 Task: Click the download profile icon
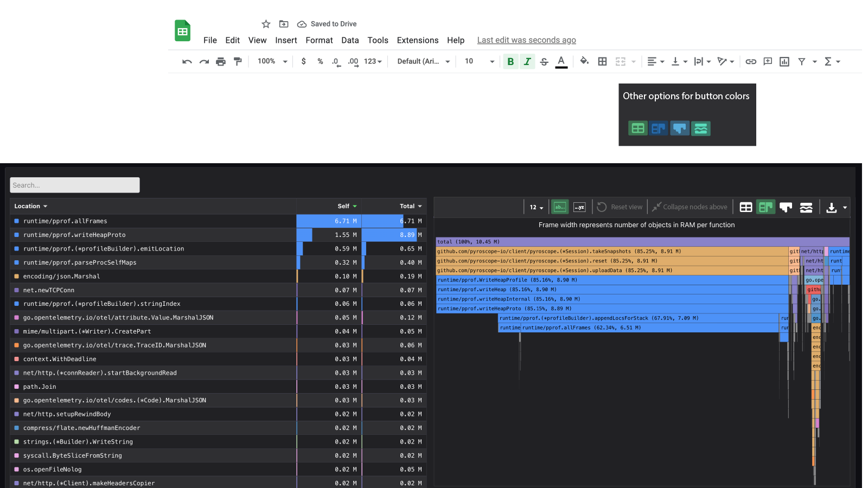coord(832,207)
